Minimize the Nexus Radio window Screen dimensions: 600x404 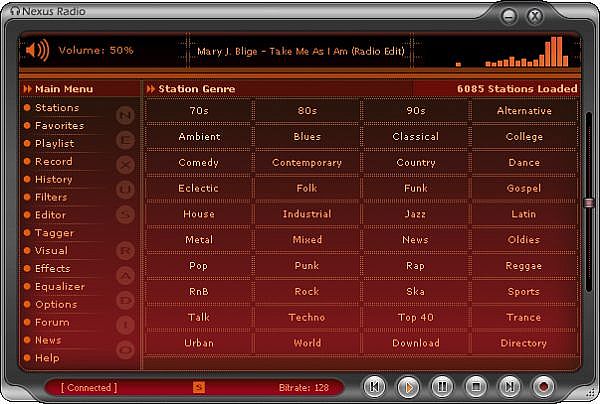tap(509, 16)
